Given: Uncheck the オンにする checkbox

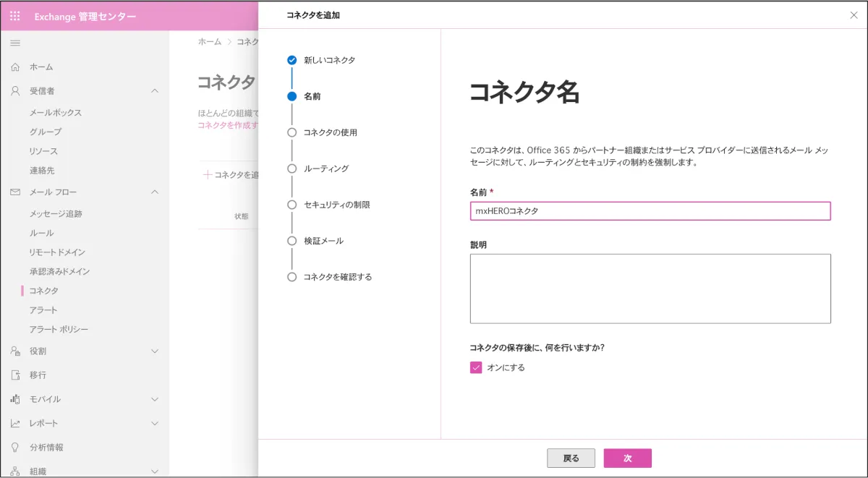Looking at the screenshot, I should click(476, 367).
